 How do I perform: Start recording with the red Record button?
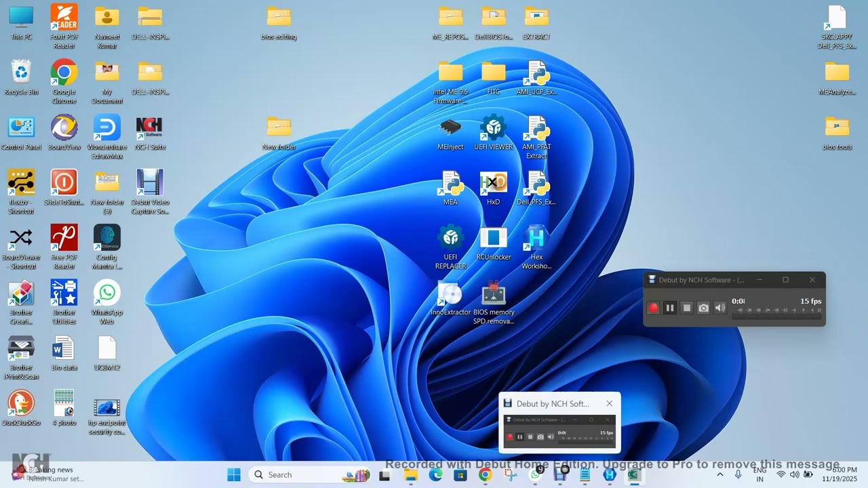pyautogui.click(x=653, y=308)
